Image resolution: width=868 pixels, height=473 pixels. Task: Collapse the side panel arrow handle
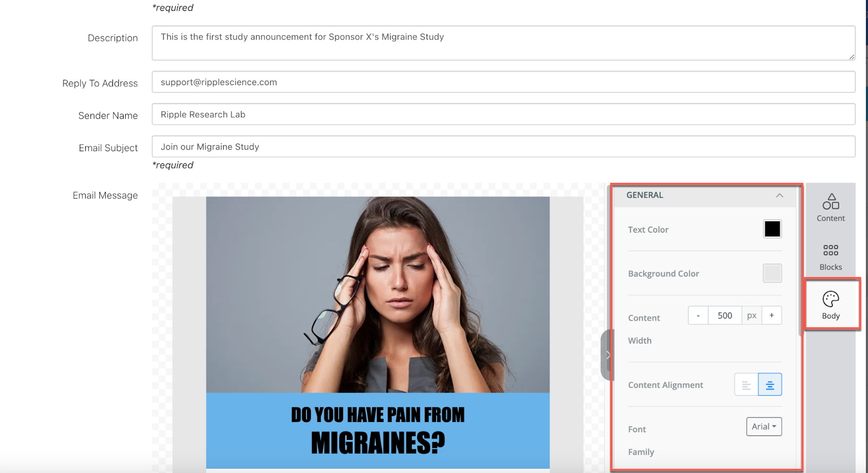pos(608,355)
